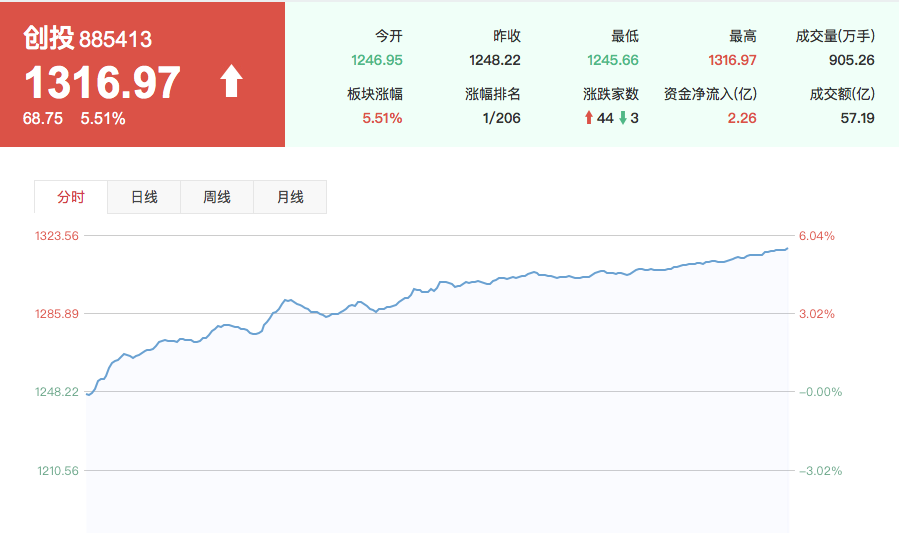Click the 资金净流入(亿) label
899x533 pixels.
point(710,94)
